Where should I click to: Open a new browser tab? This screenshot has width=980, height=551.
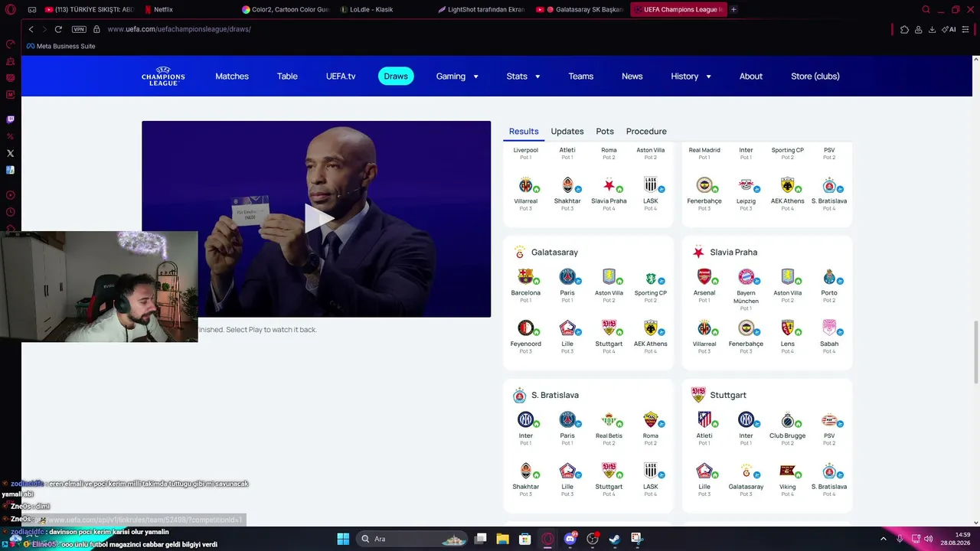733,9
